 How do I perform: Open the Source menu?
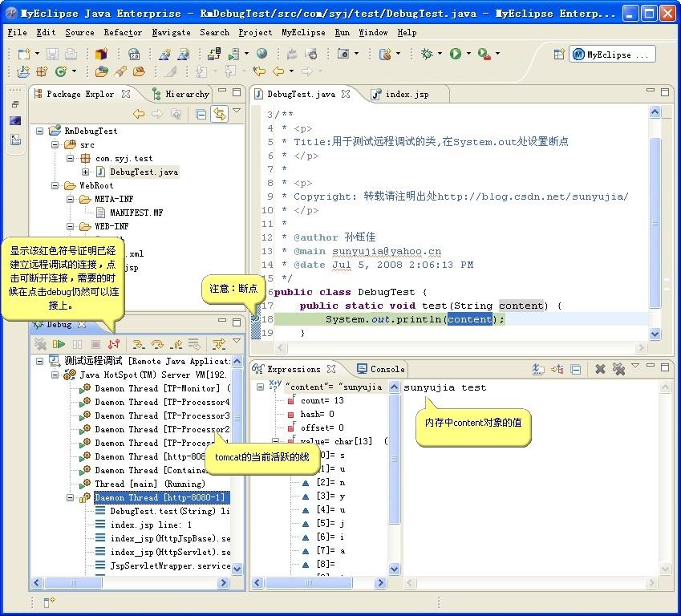[79, 33]
